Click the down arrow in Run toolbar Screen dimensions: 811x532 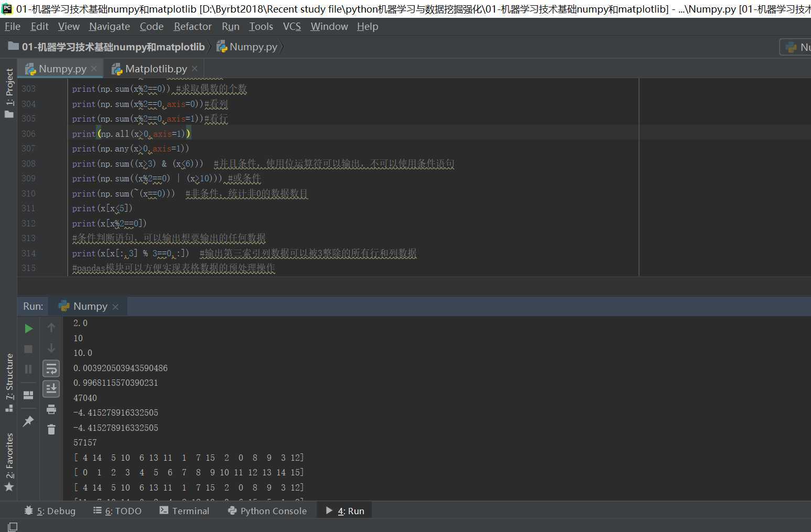pyautogui.click(x=51, y=349)
